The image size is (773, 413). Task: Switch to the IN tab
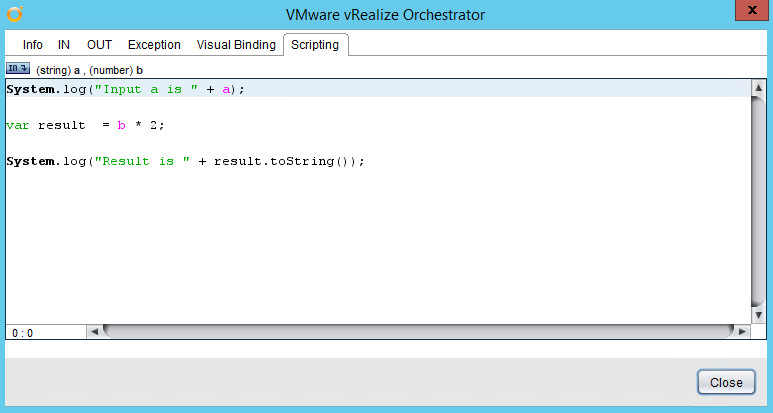pyautogui.click(x=64, y=45)
